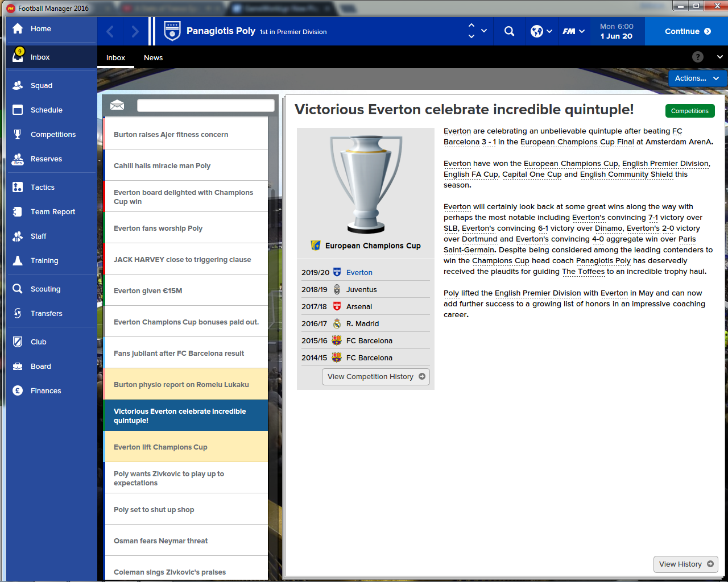The width and height of the screenshot is (728, 582).
Task: Click the help question mark icon
Action: click(698, 57)
